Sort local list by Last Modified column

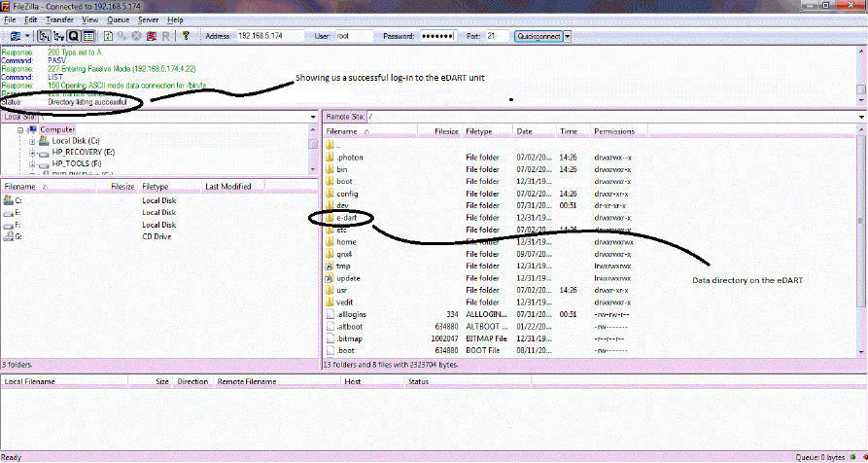(233, 187)
